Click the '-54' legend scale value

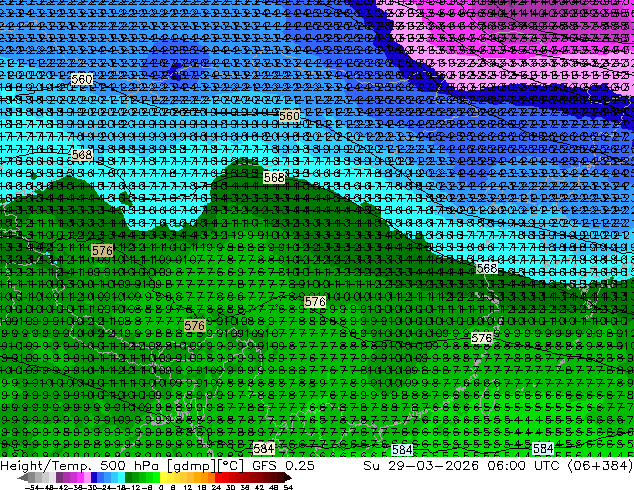point(32,487)
